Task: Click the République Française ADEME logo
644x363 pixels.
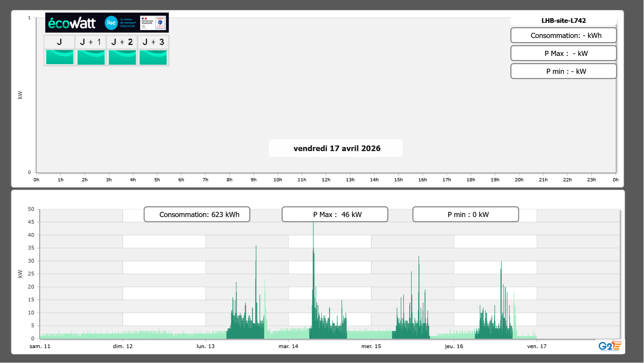Action: click(153, 23)
